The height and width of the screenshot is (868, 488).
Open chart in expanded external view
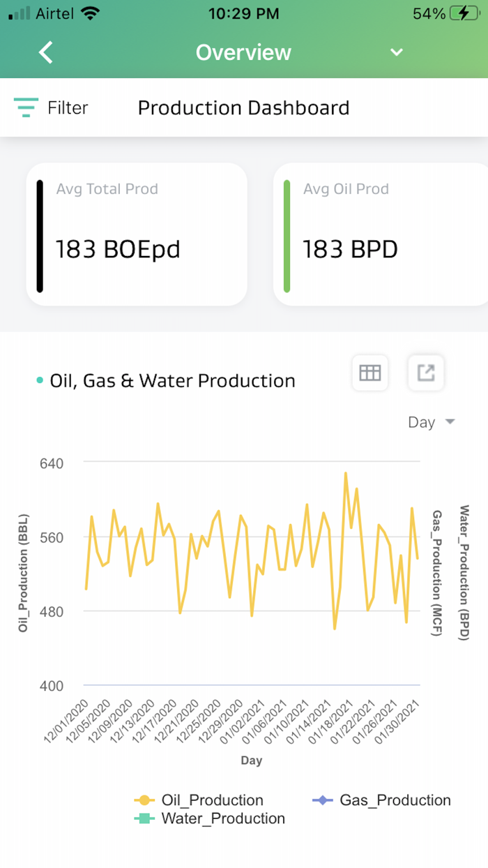point(425,373)
